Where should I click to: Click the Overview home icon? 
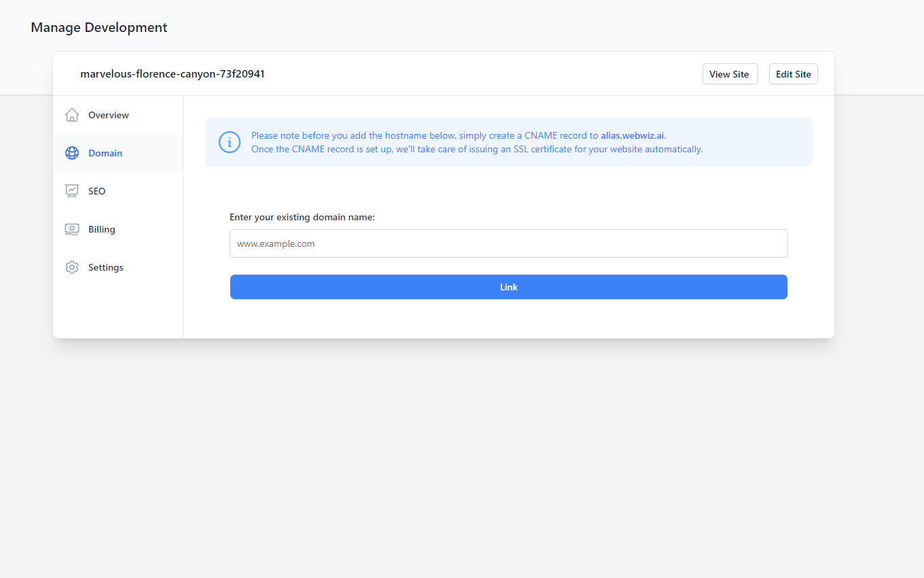pos(72,115)
